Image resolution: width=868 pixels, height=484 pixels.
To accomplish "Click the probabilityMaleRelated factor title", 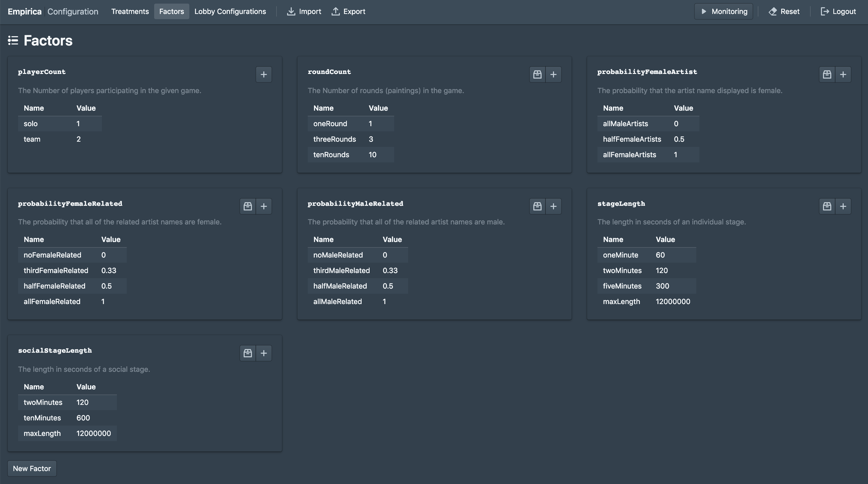I will pos(355,203).
